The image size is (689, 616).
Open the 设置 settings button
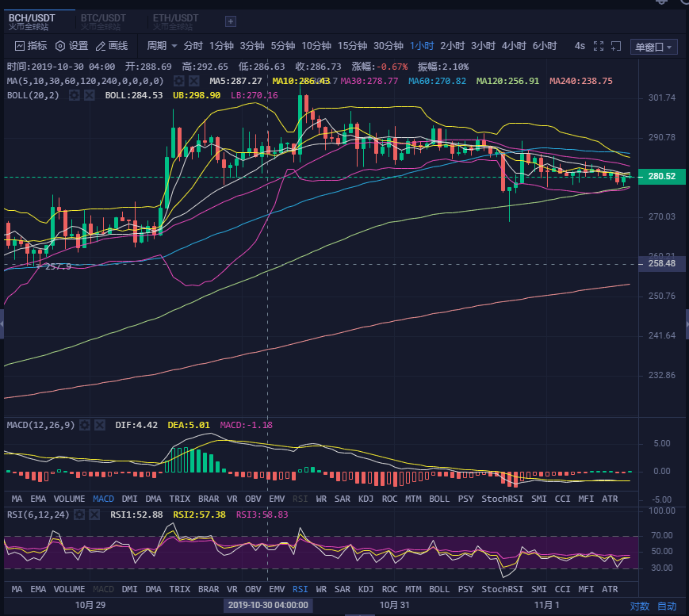(71, 46)
